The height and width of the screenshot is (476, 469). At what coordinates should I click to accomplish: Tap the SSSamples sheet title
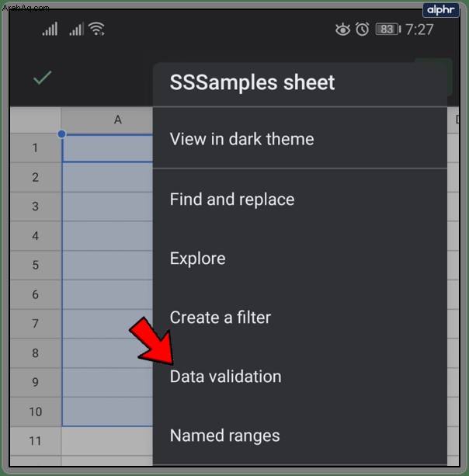click(x=252, y=82)
